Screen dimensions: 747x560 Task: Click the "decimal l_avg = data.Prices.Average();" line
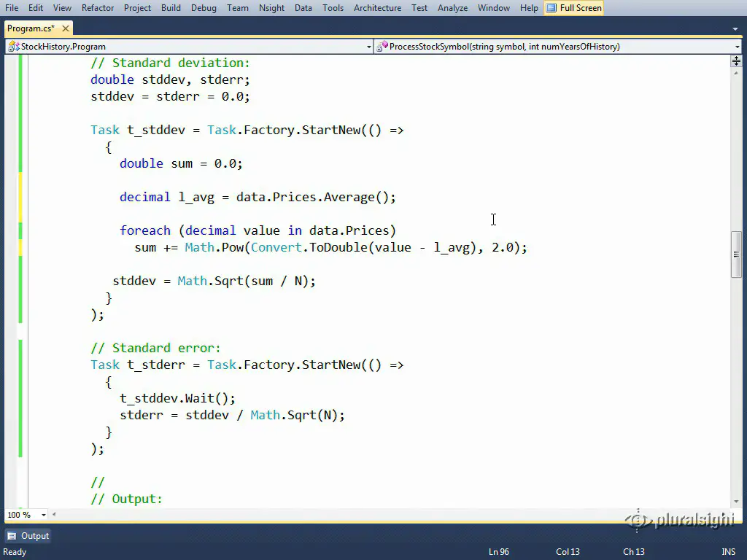click(x=258, y=197)
